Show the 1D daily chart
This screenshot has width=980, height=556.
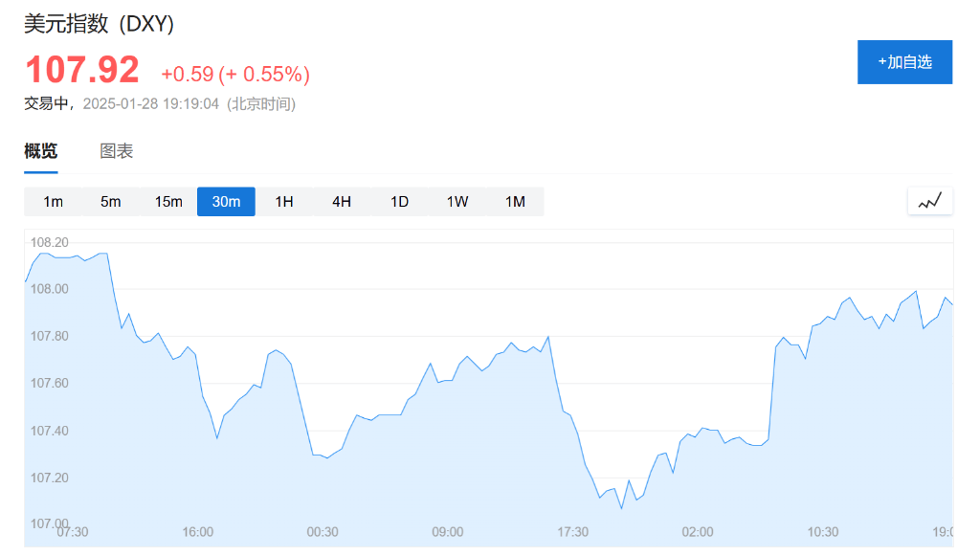[x=399, y=201]
